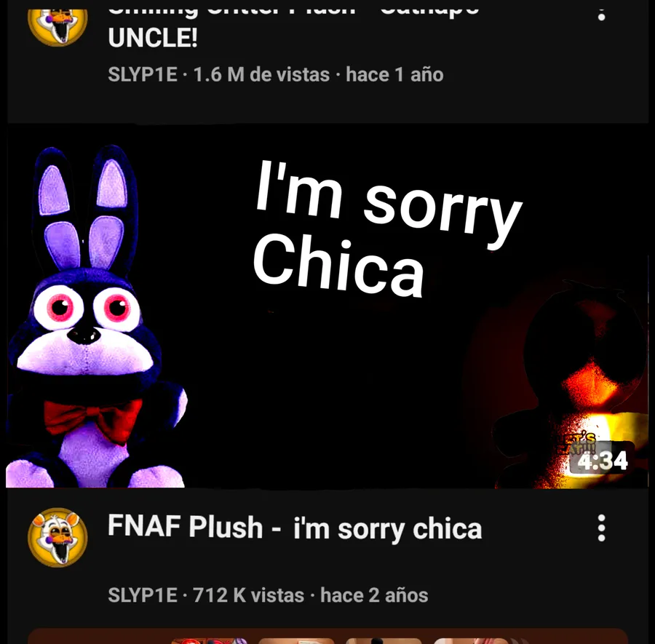Click "1.6 M de vistas" metadata text
The width and height of the screenshot is (655, 644).
tap(261, 75)
